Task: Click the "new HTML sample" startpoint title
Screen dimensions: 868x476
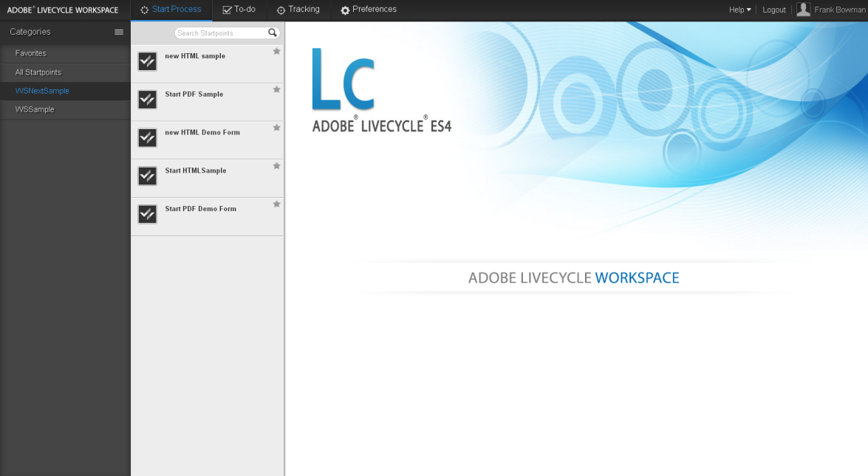Action: point(195,56)
